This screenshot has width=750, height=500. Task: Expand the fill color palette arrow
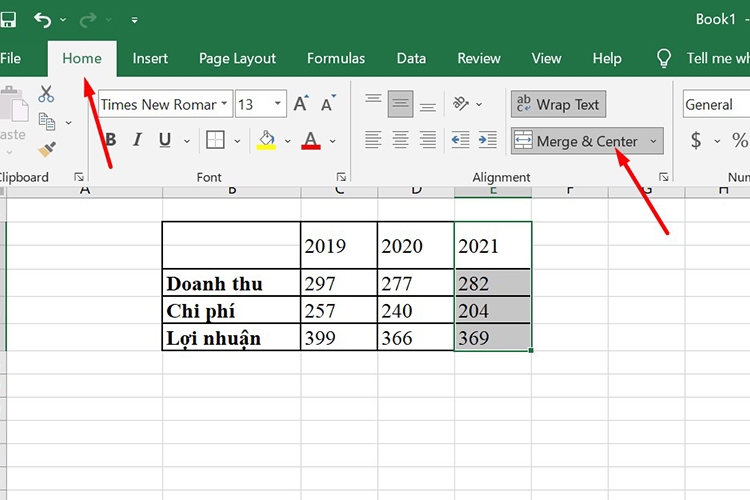(287, 141)
